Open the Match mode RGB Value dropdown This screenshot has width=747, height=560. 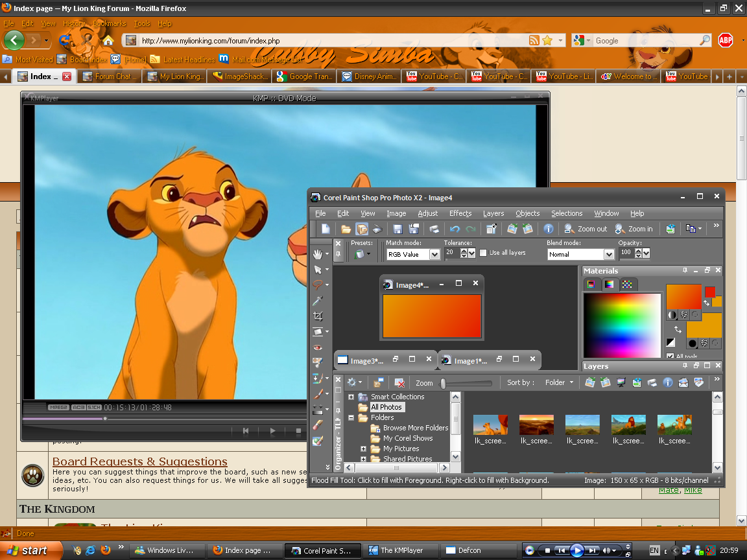434,255
